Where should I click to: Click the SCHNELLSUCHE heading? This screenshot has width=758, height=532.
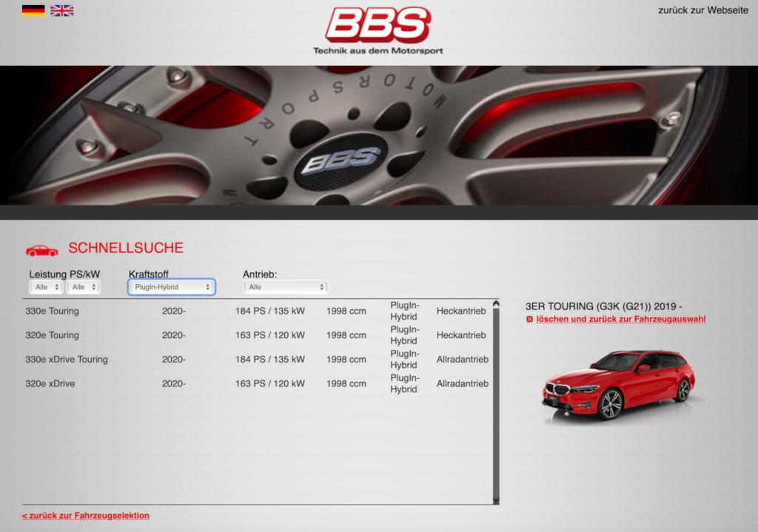click(126, 248)
